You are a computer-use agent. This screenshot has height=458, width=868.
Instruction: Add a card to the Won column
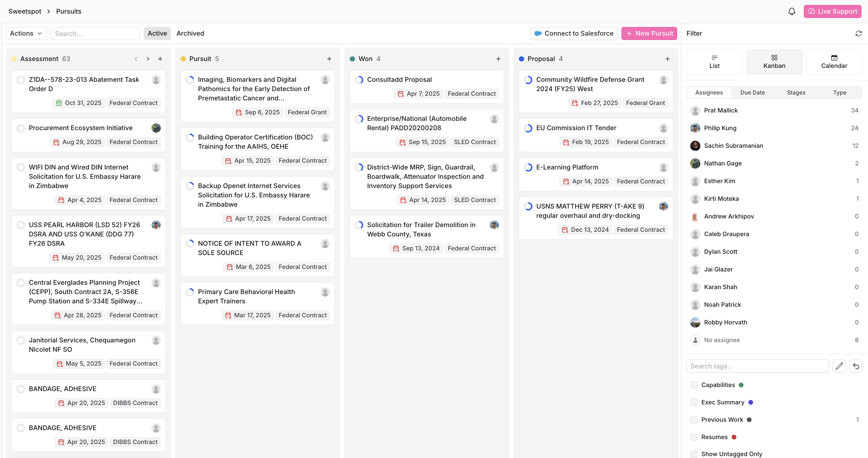[x=498, y=59]
